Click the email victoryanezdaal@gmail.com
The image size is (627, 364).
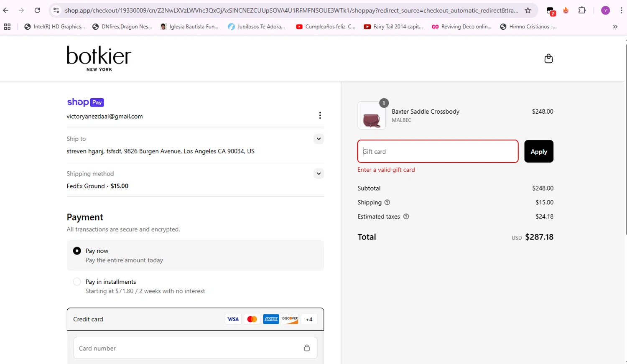(104, 117)
